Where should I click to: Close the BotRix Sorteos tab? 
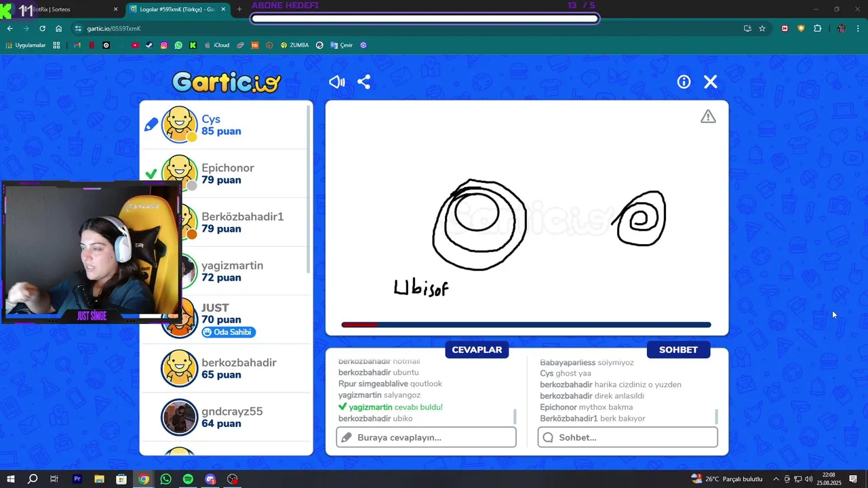115,9
